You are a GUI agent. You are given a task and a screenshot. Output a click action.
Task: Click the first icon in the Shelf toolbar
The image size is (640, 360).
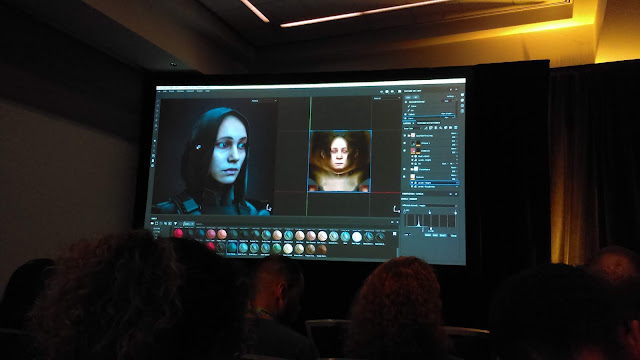pos(152,223)
